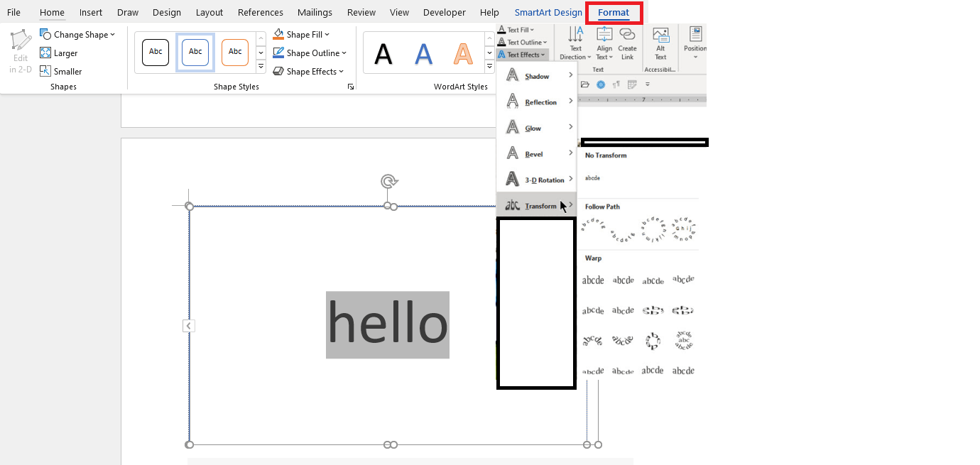Click the Smaller shape icon
The width and height of the screenshot is (980, 465).
pyautogui.click(x=45, y=71)
